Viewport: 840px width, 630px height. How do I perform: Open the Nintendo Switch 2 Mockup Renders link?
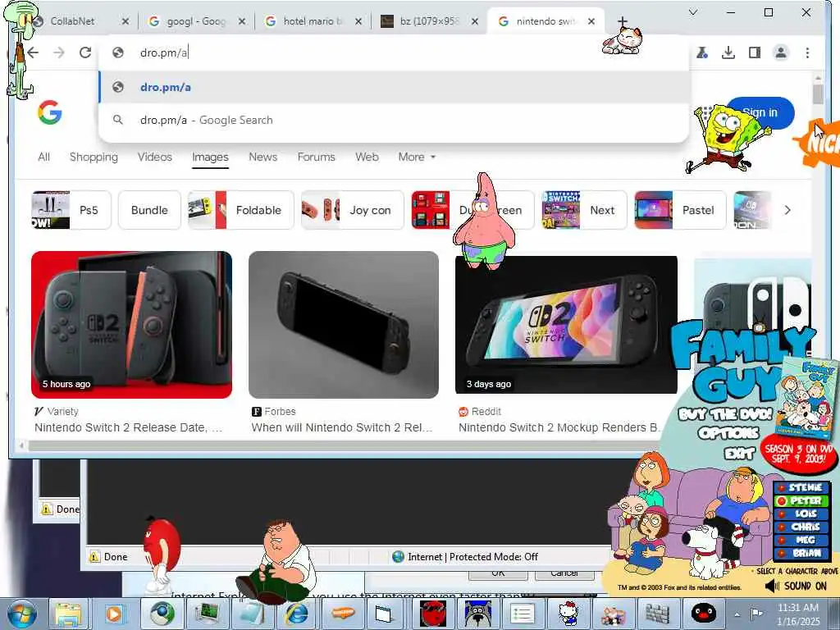[559, 427]
